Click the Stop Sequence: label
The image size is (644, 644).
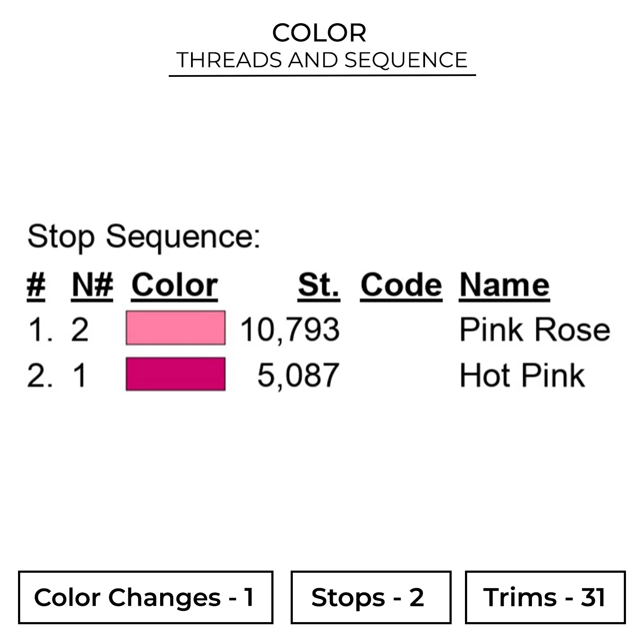(x=144, y=237)
